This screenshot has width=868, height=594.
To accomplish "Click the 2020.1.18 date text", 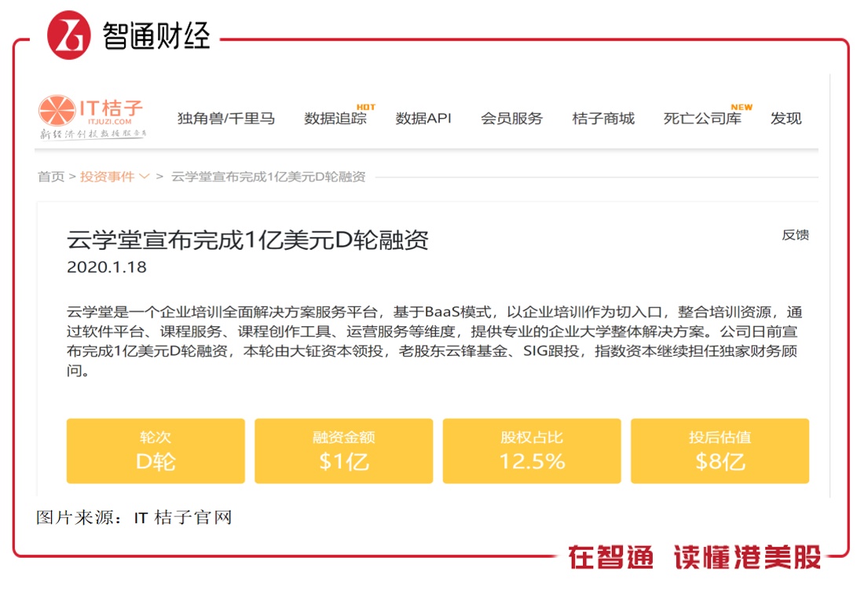I will tap(107, 267).
